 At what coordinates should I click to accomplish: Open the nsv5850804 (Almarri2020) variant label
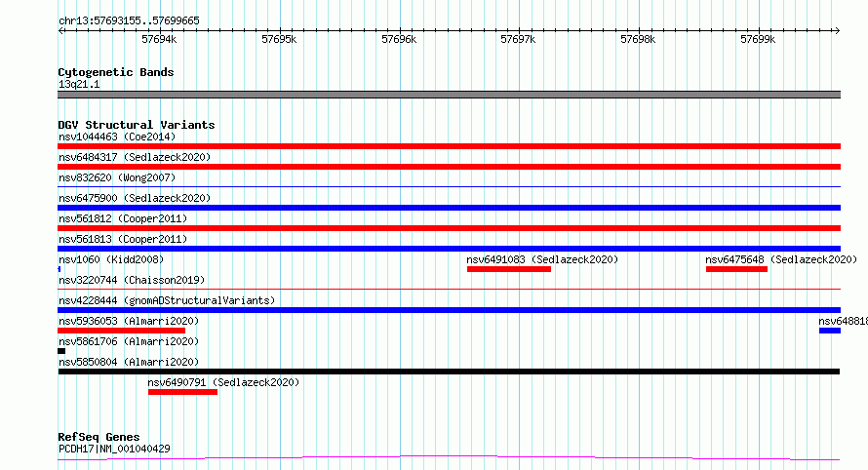click(x=129, y=362)
